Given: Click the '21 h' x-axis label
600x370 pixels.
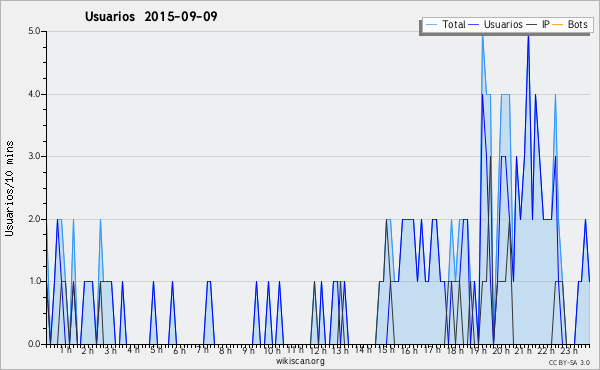Looking at the screenshot, I should [523, 350].
